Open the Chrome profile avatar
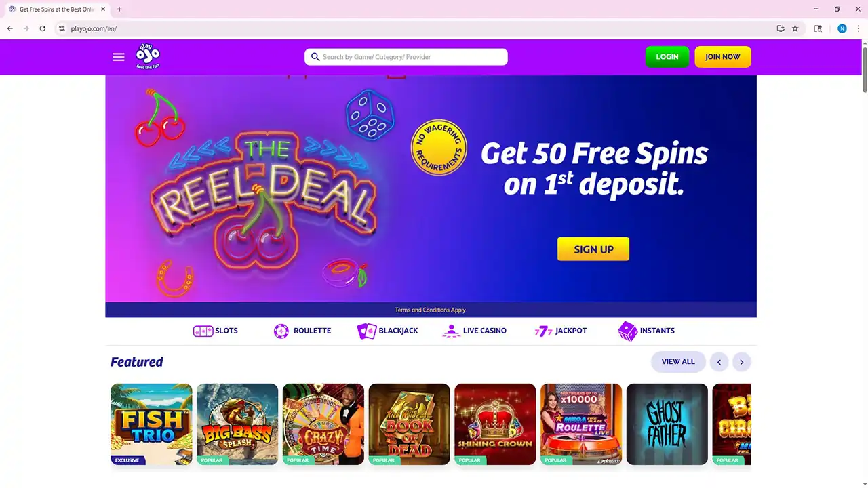Image resolution: width=868 pixels, height=488 pixels. pos(842,28)
